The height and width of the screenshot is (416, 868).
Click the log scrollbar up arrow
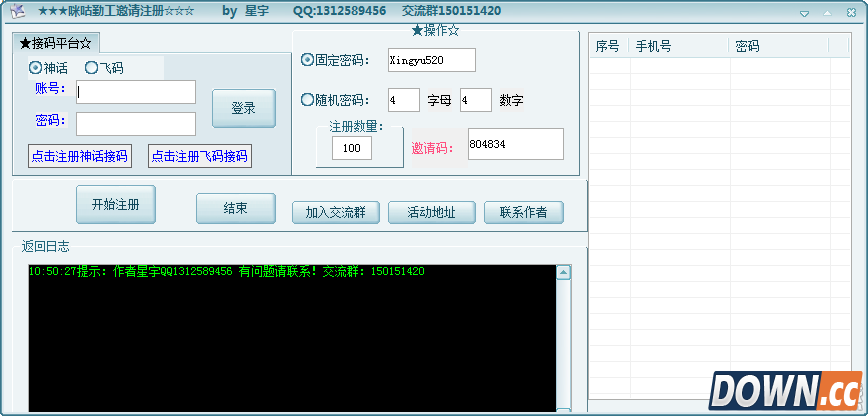pyautogui.click(x=563, y=273)
